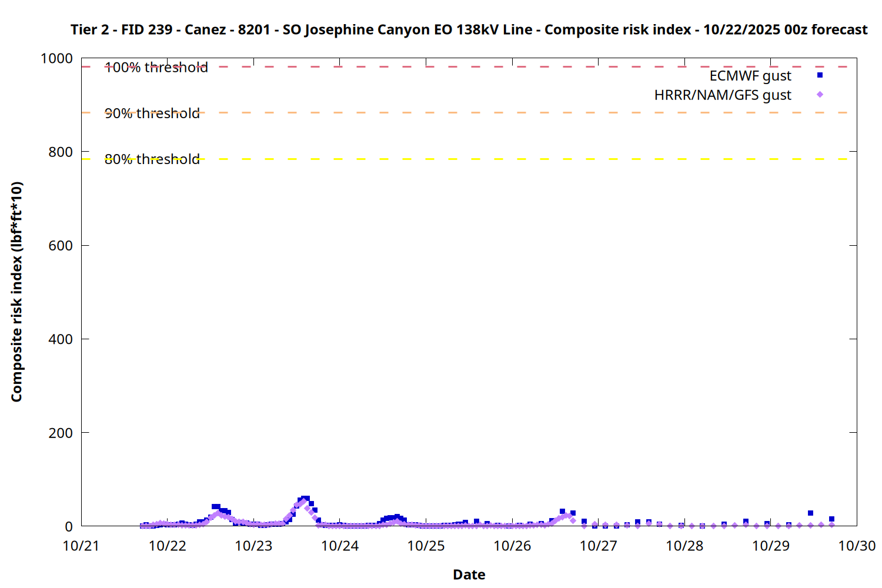Select the 80% threshold label

tap(152, 159)
